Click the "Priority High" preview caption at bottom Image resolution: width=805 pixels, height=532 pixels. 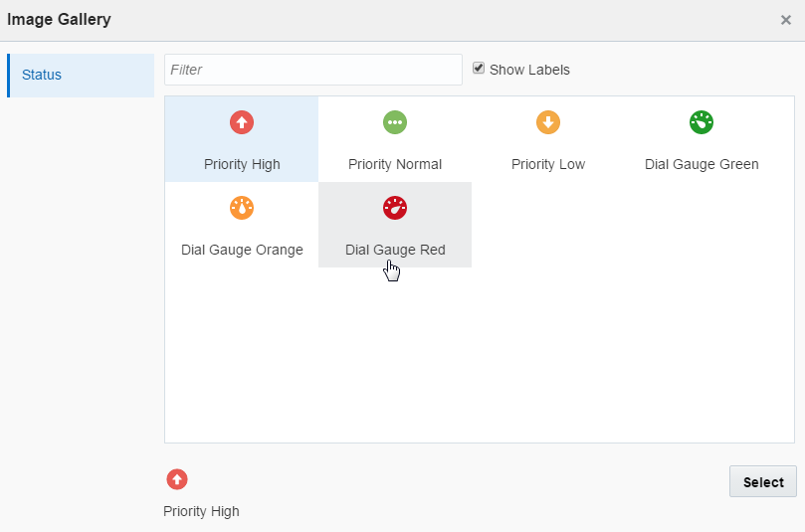pyautogui.click(x=201, y=511)
